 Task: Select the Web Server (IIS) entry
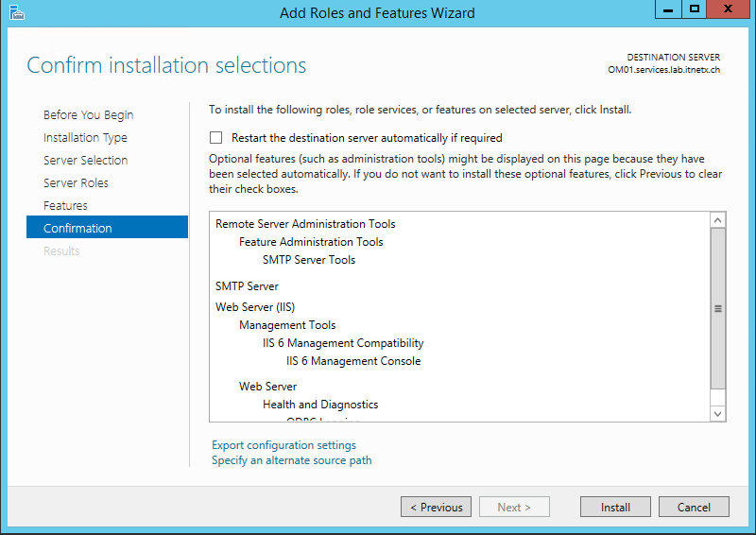255,307
